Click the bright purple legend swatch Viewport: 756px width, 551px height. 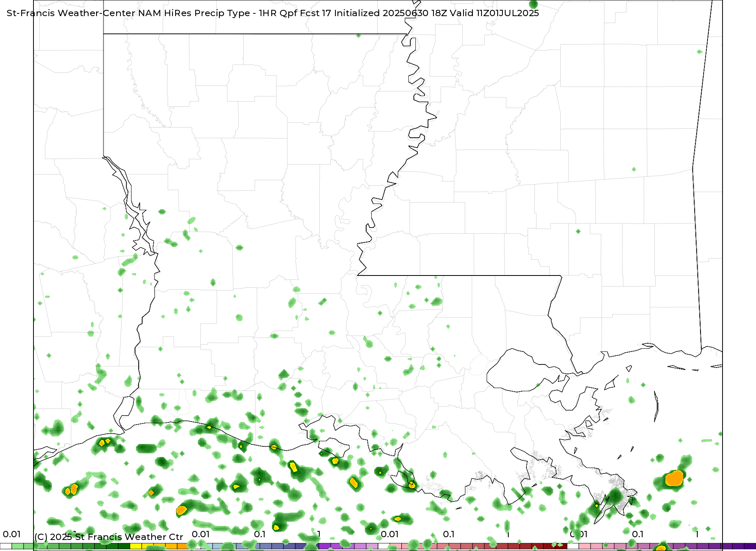click(325, 546)
